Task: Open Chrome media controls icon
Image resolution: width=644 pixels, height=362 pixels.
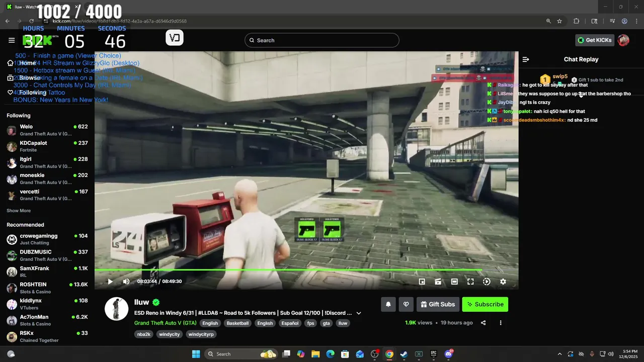Action: [x=612, y=21]
